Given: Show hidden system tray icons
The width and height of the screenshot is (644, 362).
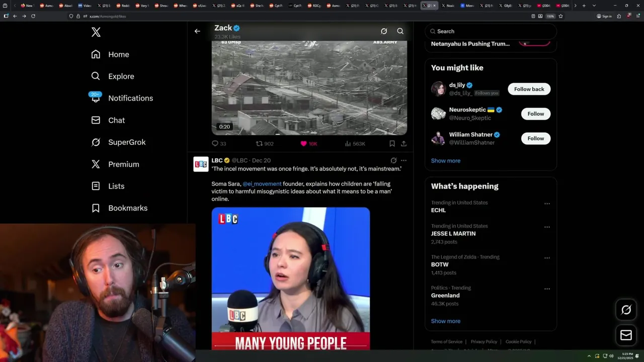Looking at the screenshot, I should point(589,356).
